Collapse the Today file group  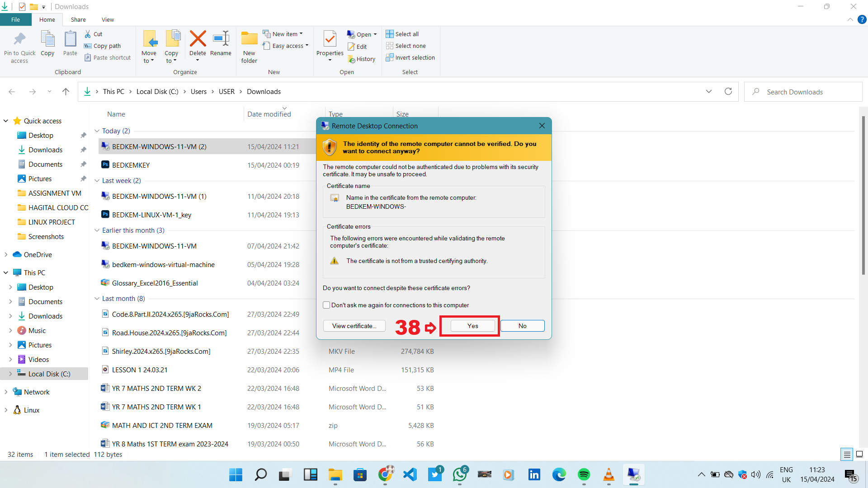97,131
